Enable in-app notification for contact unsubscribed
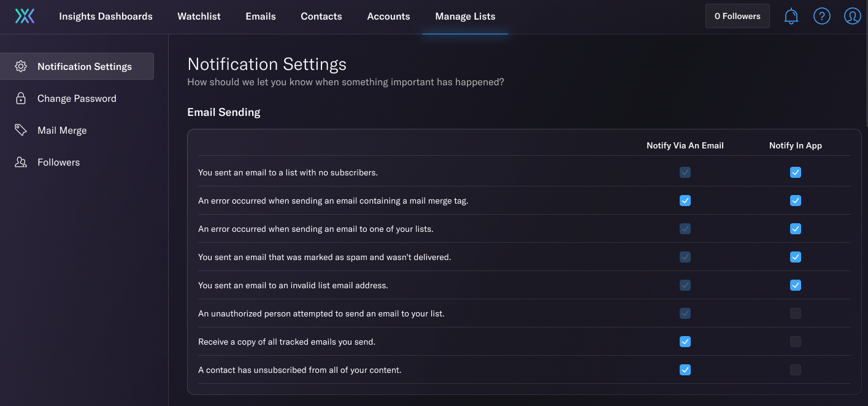The image size is (868, 406). 796,370
